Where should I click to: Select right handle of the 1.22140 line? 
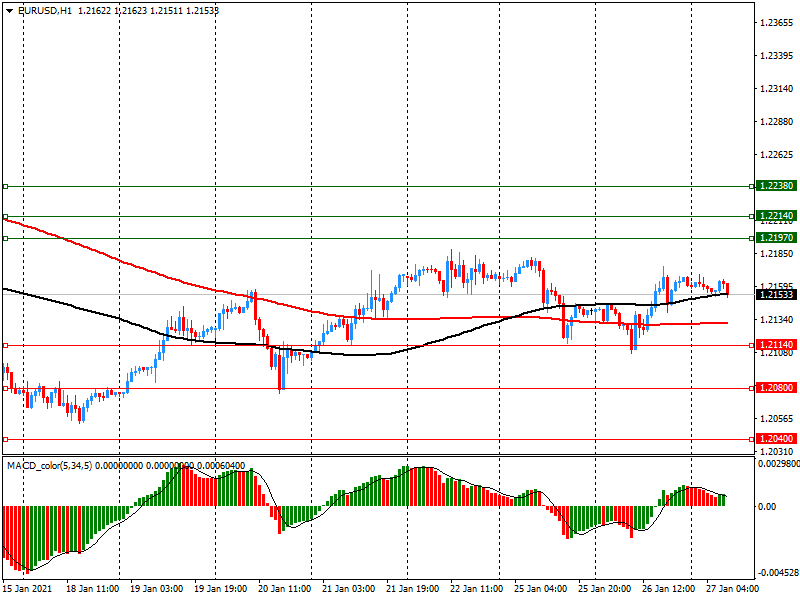752,217
